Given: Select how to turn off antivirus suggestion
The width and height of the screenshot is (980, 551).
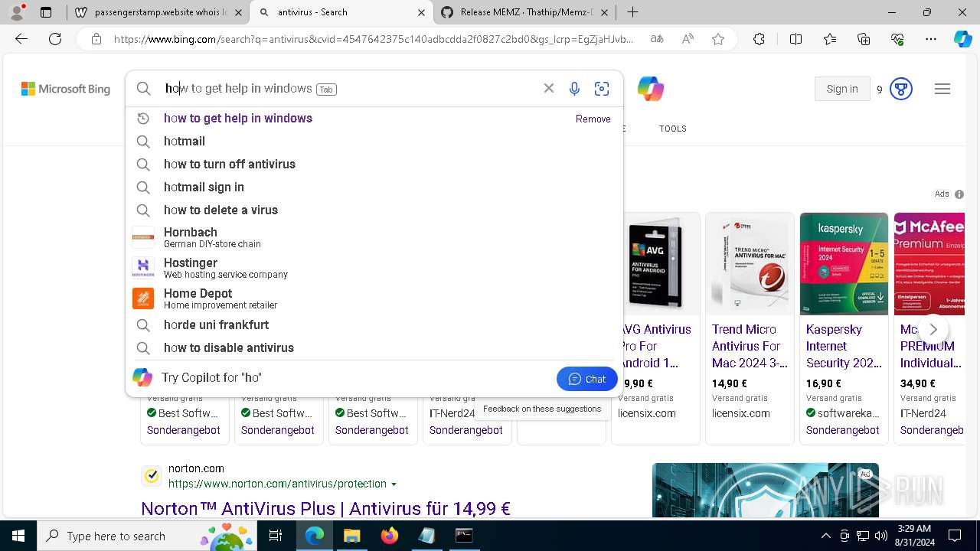Looking at the screenshot, I should point(374,165).
